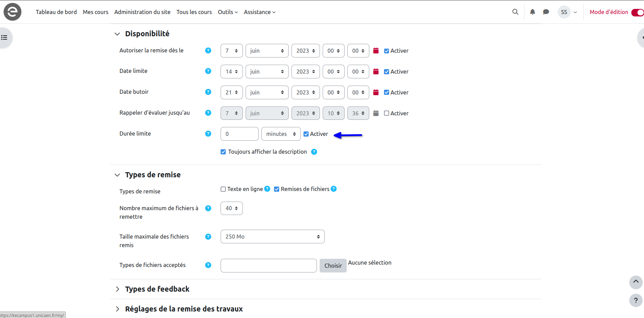Toggle Mode d'édition switch
This screenshot has height=318, width=644.
pos(637,12)
